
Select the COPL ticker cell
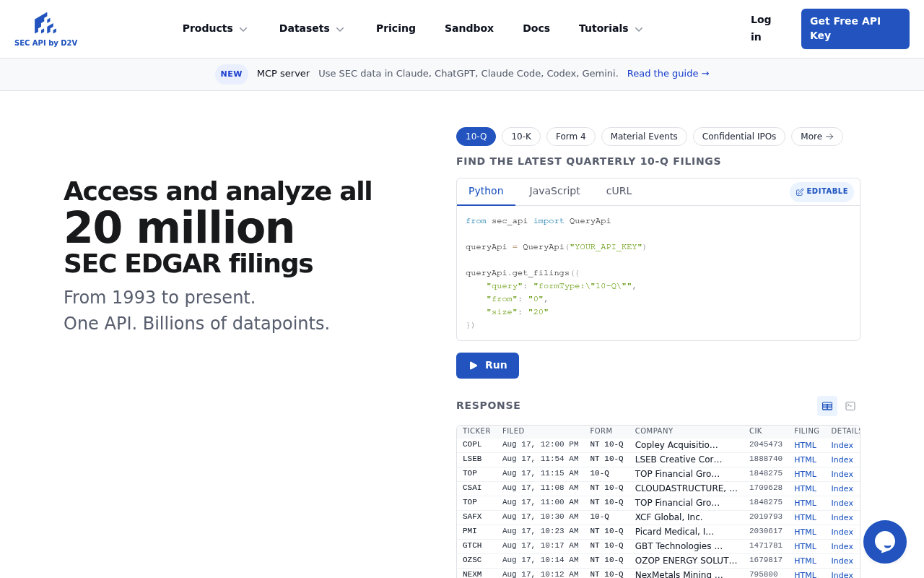(x=472, y=445)
